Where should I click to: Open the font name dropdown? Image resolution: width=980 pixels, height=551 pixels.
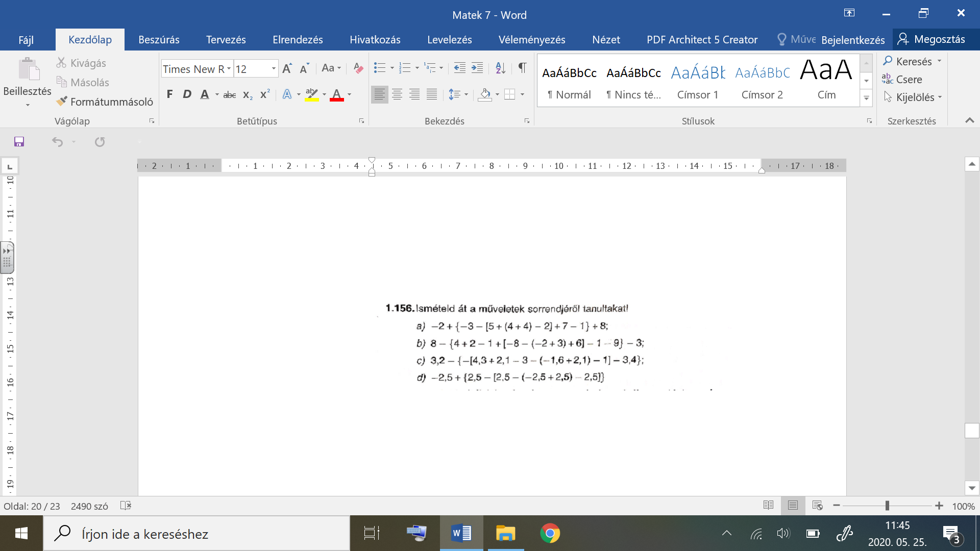pyautogui.click(x=229, y=69)
